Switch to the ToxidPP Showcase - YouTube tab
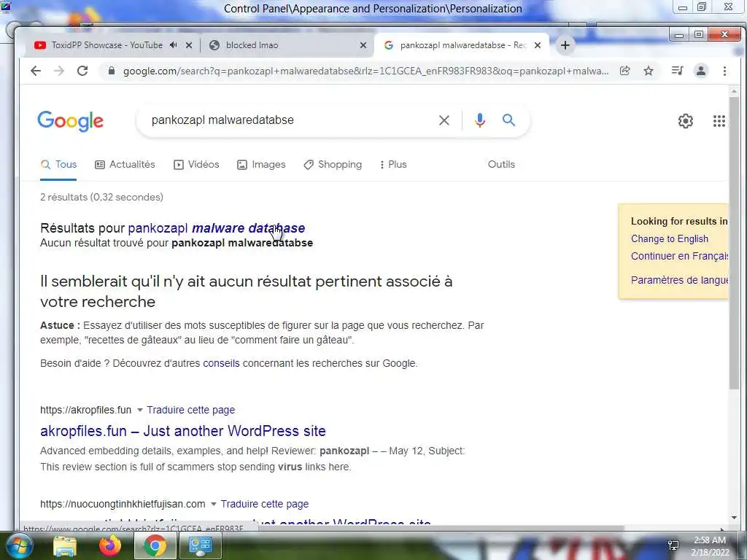The width and height of the screenshot is (747, 560). click(x=107, y=45)
